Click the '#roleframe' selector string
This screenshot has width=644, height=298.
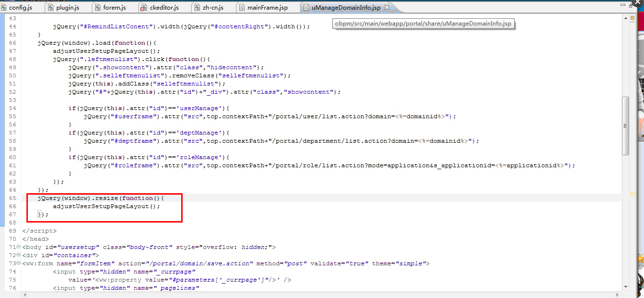134,165
